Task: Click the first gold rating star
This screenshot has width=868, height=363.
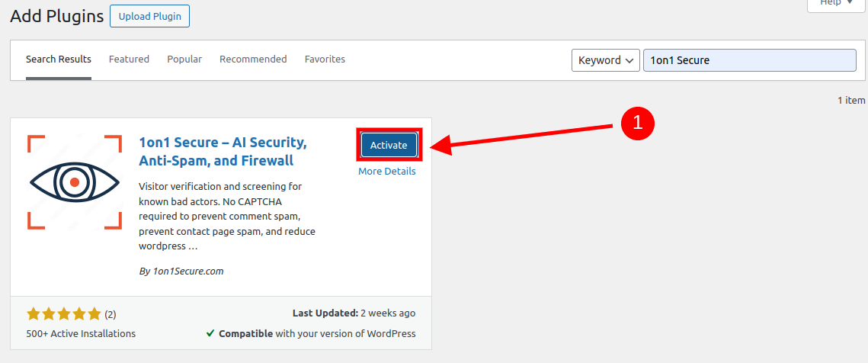Action: 34,314
